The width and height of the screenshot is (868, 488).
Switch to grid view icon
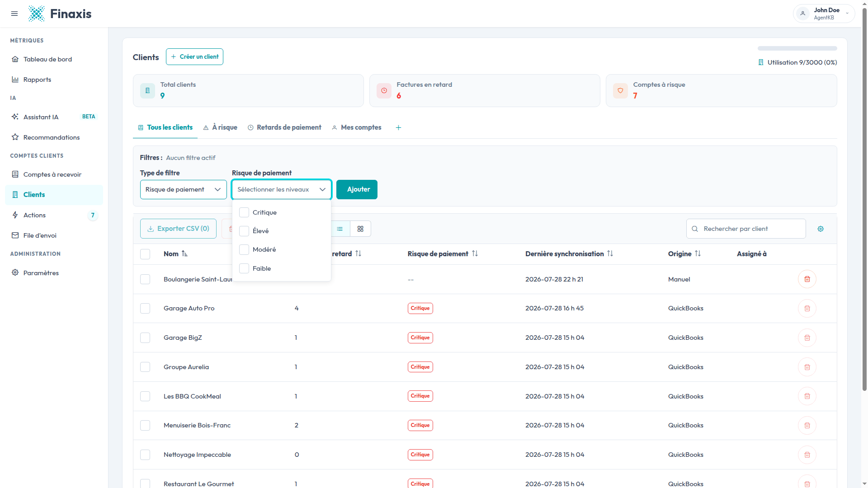point(360,229)
